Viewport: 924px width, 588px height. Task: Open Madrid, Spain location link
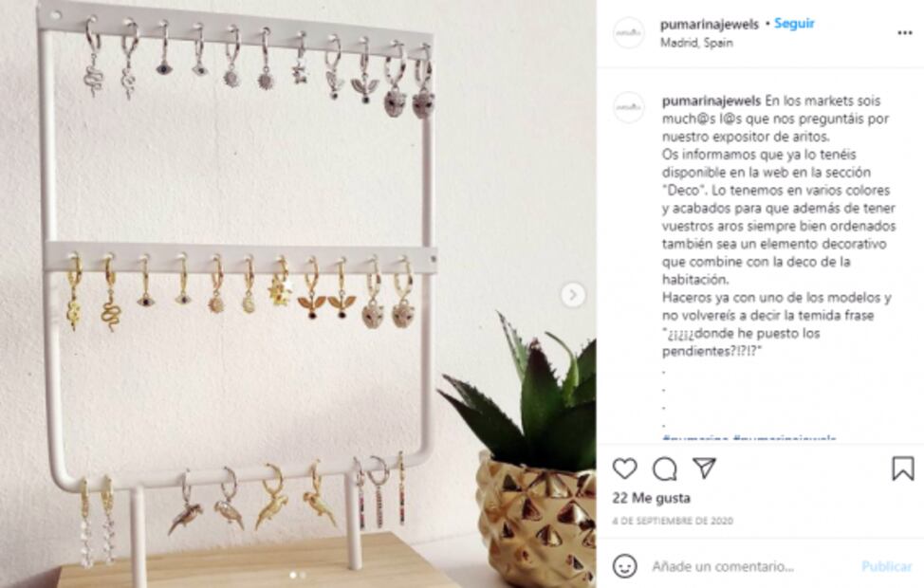point(696,43)
